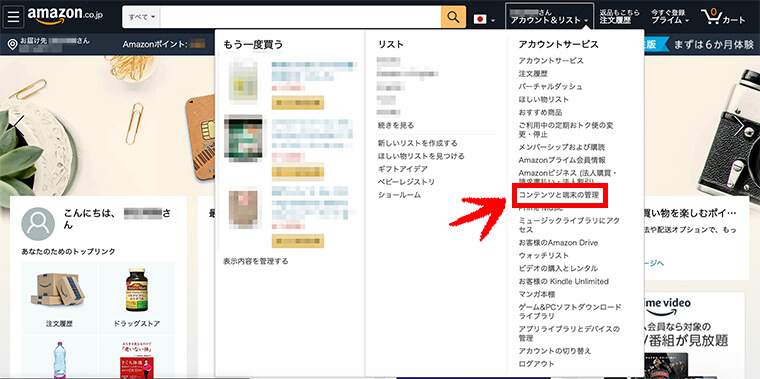The image size is (760, 379).
Task: Select コンテンツと端末の管理
Action: 559,196
